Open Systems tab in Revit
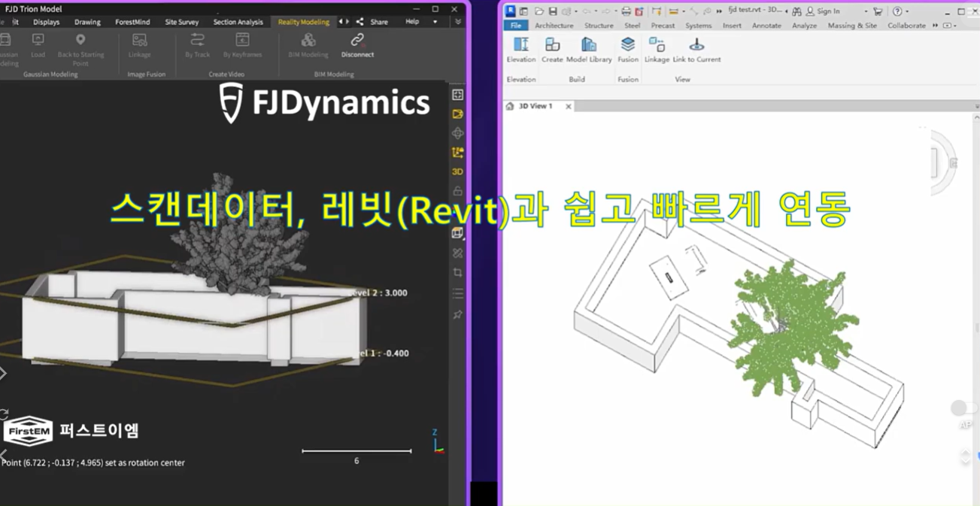 pos(699,26)
